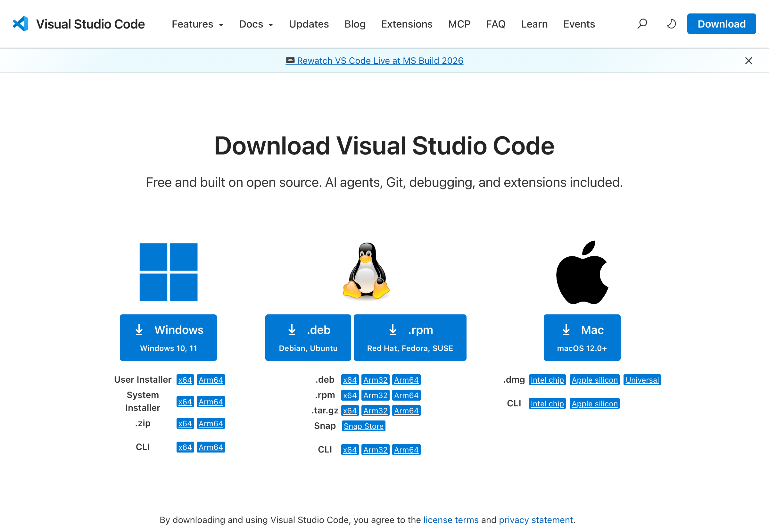
Task: Download Linux CLI Arm32
Action: pyautogui.click(x=376, y=449)
